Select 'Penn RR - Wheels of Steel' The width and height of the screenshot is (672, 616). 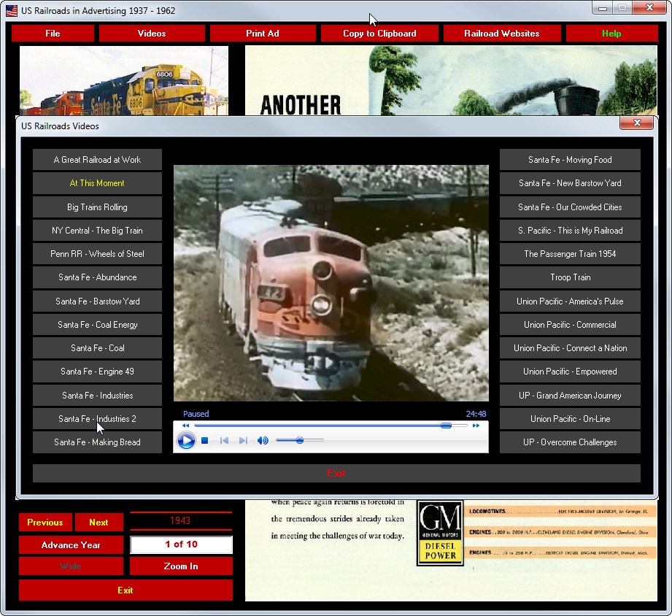click(97, 254)
